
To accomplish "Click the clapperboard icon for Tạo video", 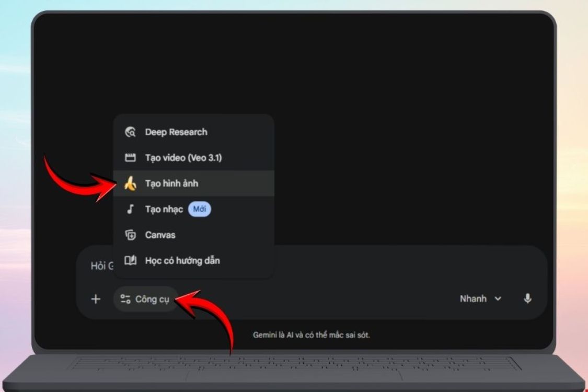I will pos(130,158).
